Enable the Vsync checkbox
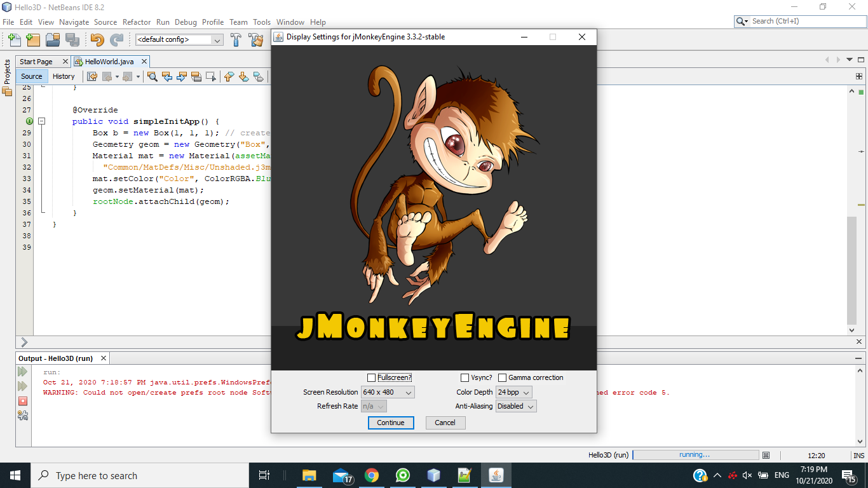Screen dimensions: 868x488 tap(465, 378)
